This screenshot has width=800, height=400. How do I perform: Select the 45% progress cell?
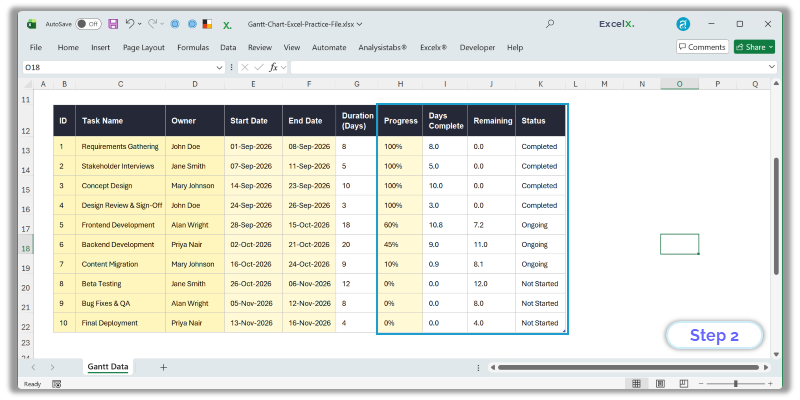(x=400, y=244)
